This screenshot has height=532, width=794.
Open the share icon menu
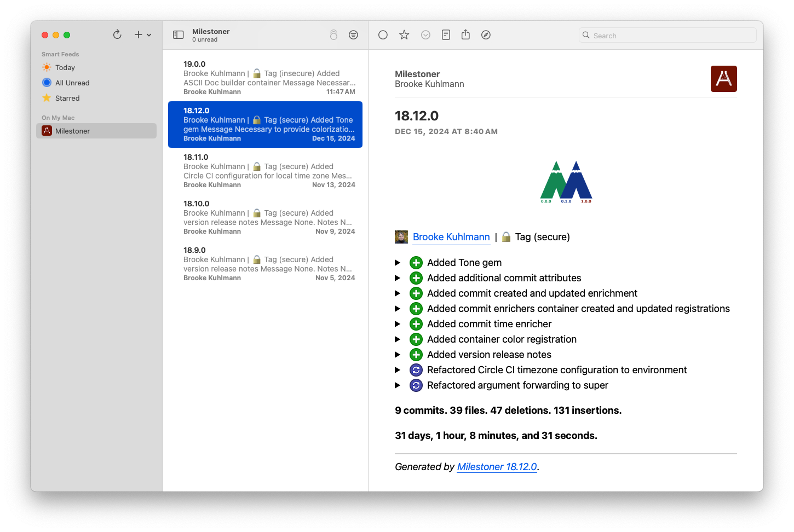(465, 34)
